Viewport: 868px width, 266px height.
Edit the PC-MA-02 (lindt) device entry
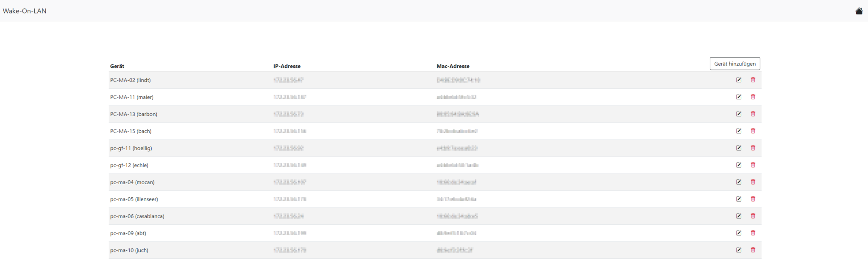[x=739, y=80]
